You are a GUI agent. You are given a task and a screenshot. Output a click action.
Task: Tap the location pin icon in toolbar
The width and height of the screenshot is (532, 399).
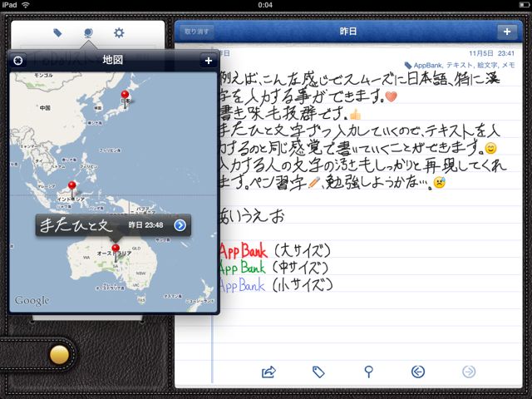point(368,372)
